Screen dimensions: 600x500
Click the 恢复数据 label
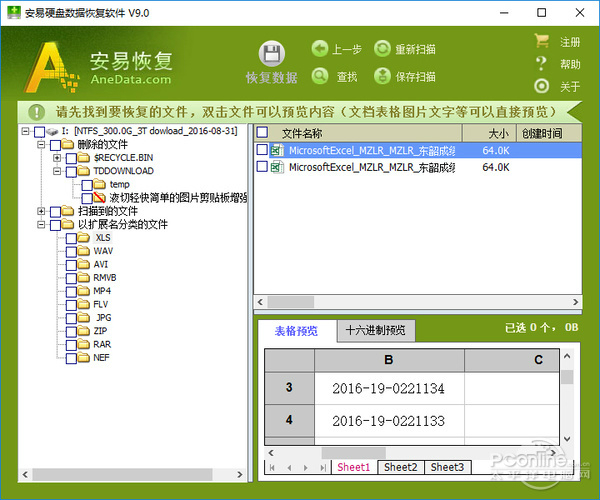[x=272, y=78]
